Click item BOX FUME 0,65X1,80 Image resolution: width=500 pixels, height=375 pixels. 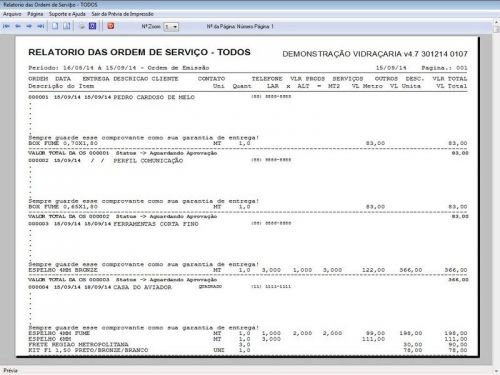click(x=63, y=207)
